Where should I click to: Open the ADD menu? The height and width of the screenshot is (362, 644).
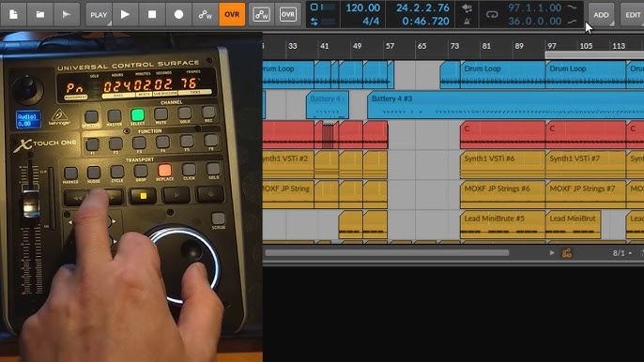pos(601,15)
